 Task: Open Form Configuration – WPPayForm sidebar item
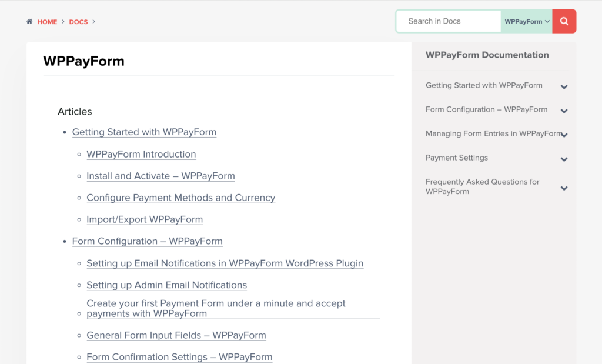tap(486, 109)
